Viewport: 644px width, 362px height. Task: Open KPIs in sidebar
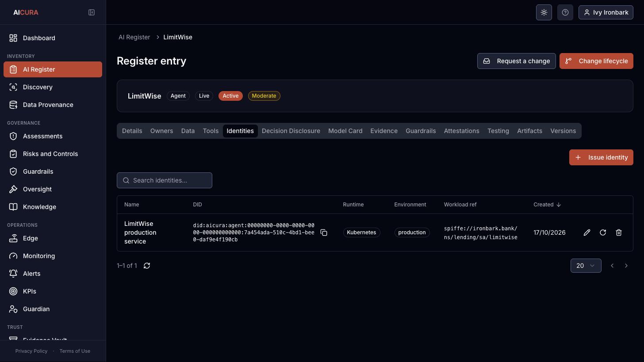click(x=53, y=291)
